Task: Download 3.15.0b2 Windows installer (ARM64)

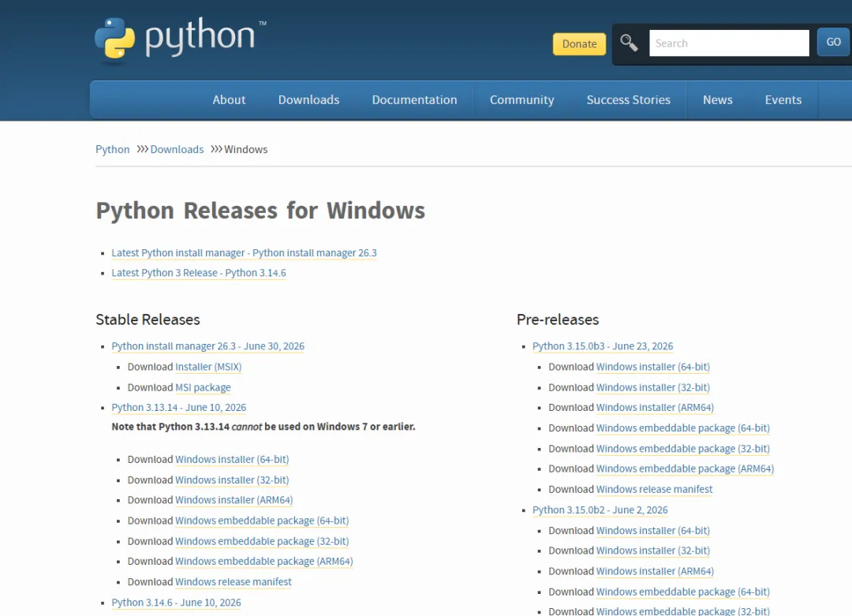Action: (x=655, y=572)
